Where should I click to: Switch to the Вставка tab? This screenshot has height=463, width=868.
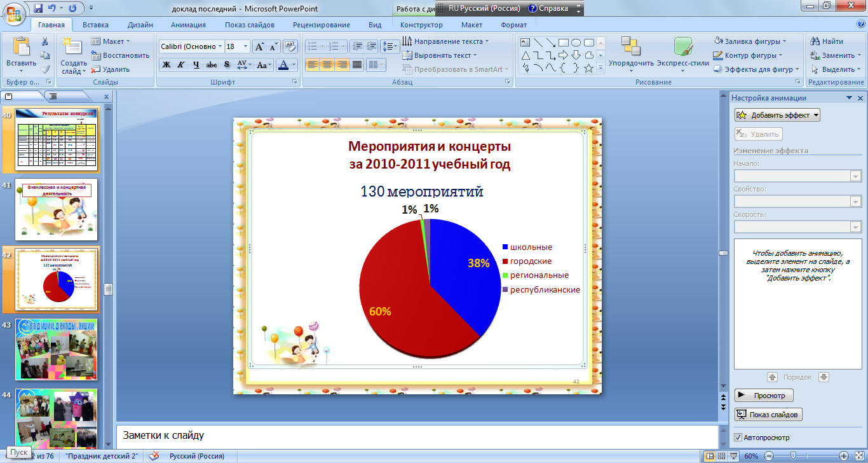95,25
